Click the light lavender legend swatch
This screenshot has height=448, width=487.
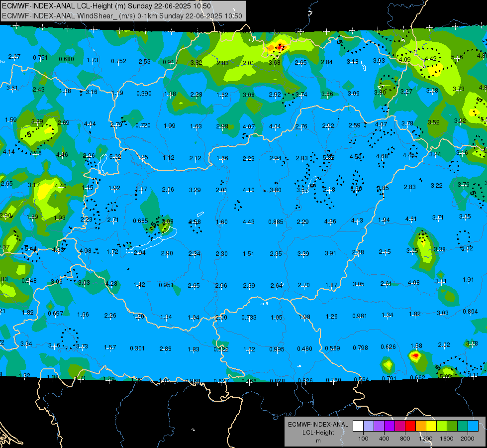click(x=369, y=426)
